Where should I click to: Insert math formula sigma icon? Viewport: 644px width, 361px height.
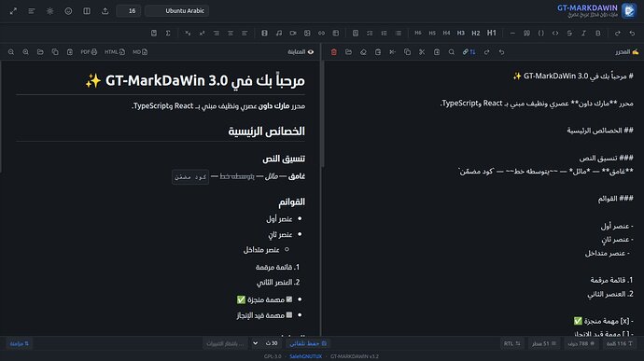[x=168, y=33]
